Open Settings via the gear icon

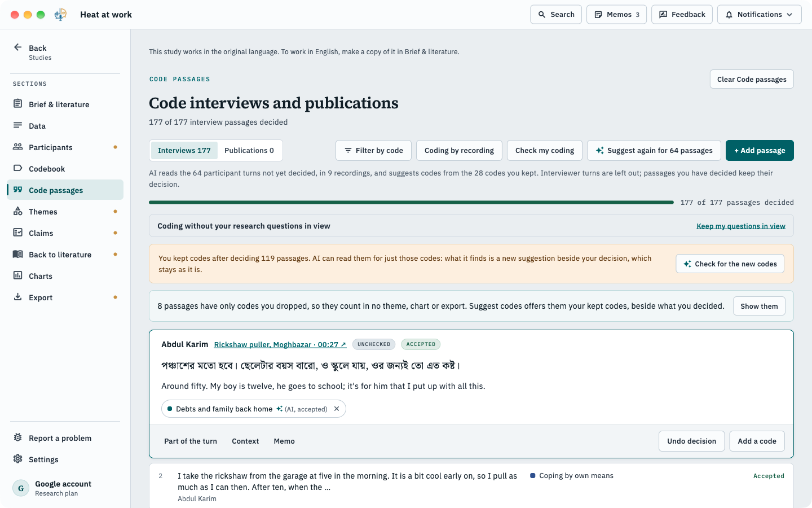[18, 459]
